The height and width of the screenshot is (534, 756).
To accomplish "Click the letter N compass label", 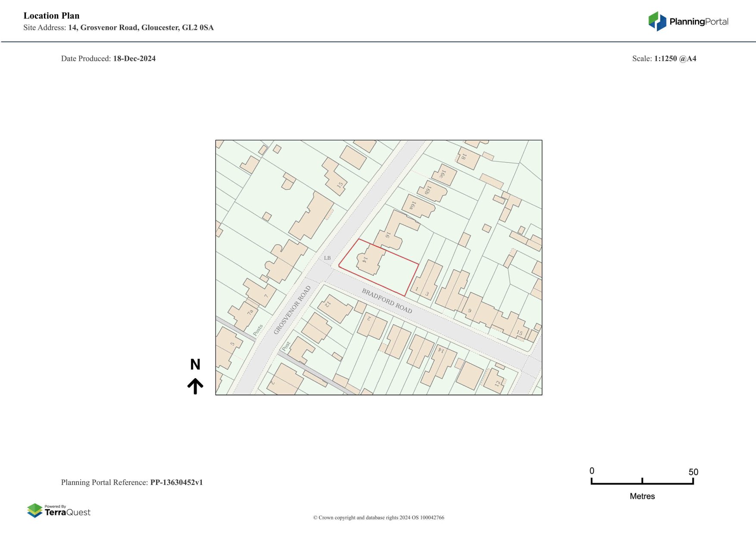I will pos(195,365).
